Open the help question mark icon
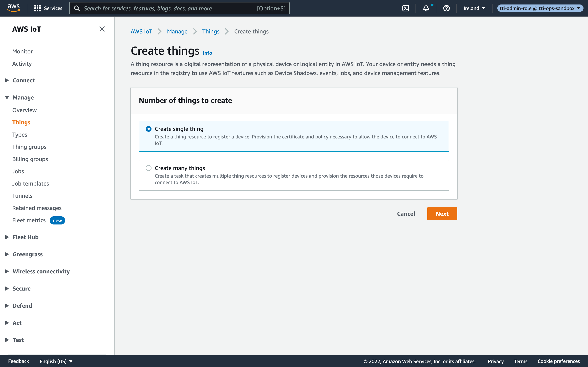588x367 pixels. coord(446,8)
